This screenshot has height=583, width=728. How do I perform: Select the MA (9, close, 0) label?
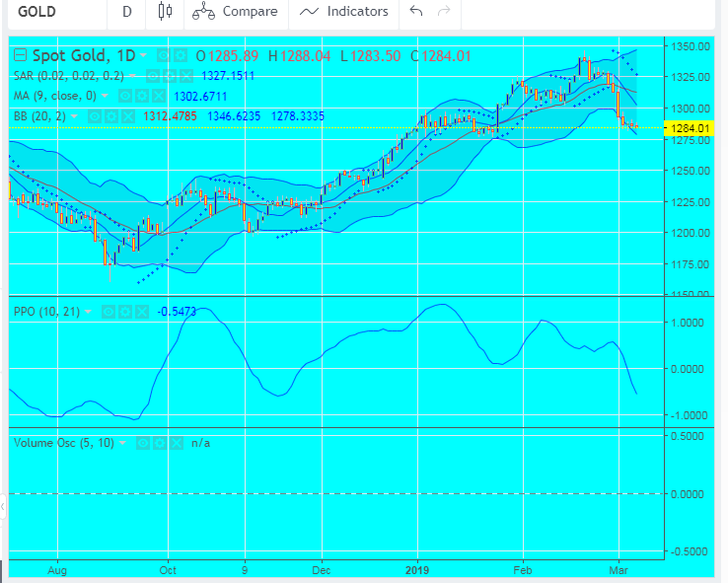(55, 96)
